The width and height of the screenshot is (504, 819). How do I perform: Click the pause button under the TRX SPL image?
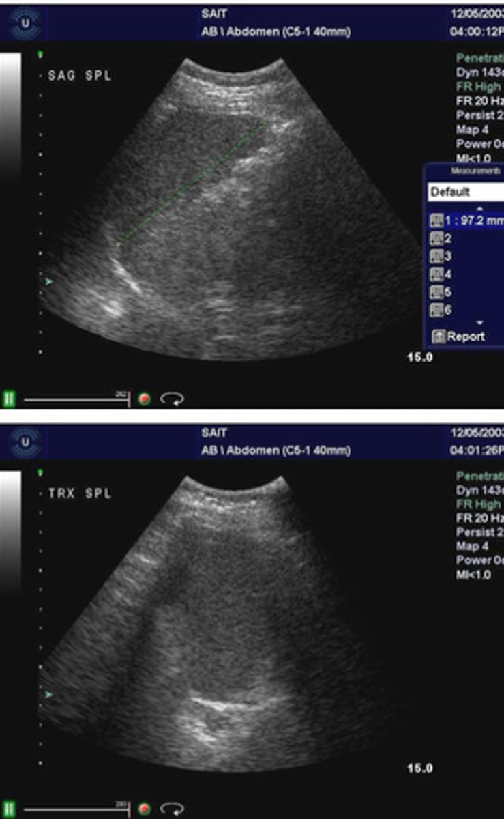[x=10, y=809]
